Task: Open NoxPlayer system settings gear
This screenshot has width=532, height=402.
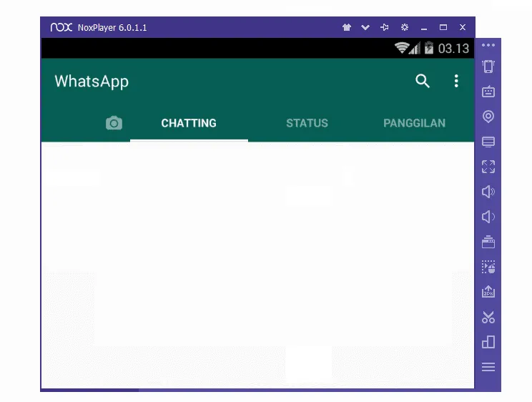Action: click(x=405, y=27)
